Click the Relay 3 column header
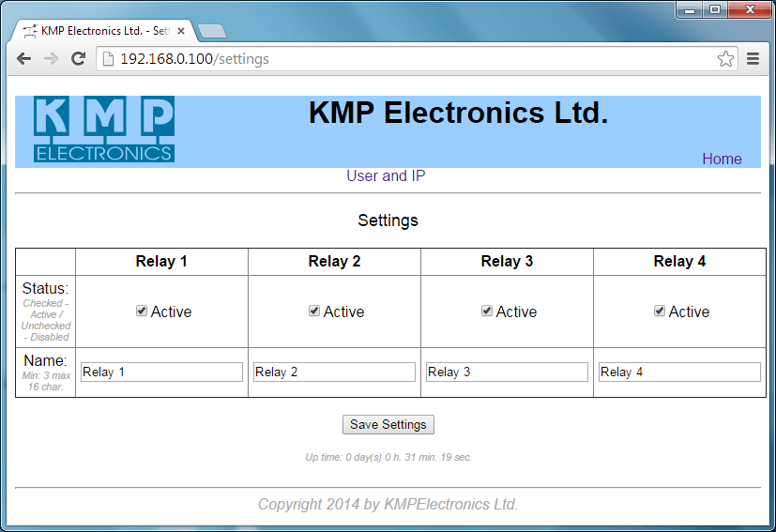Screen dimensions: 776x532 coord(507,261)
